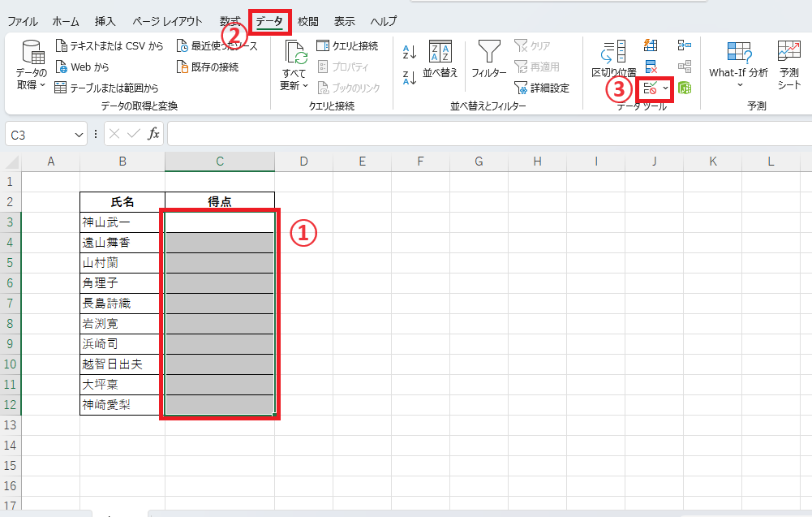Click the Flash Fill icon
Viewport: 812px width, 517px height.
point(651,45)
